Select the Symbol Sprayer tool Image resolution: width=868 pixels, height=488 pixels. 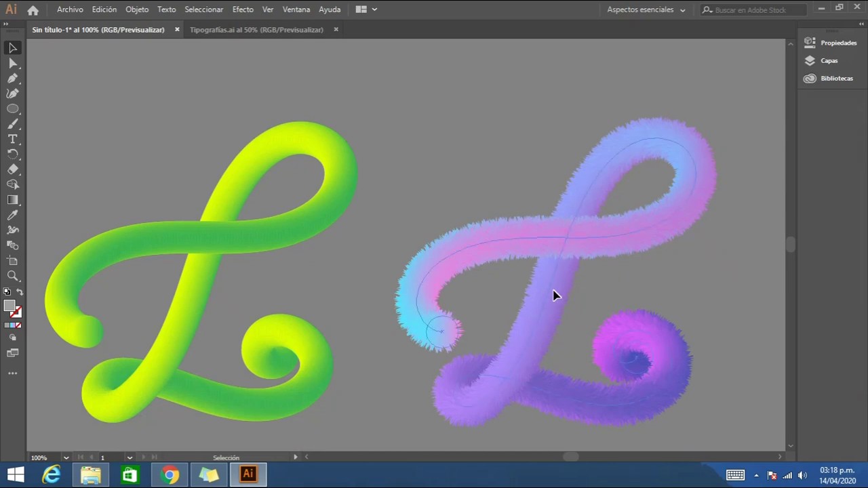[13, 230]
